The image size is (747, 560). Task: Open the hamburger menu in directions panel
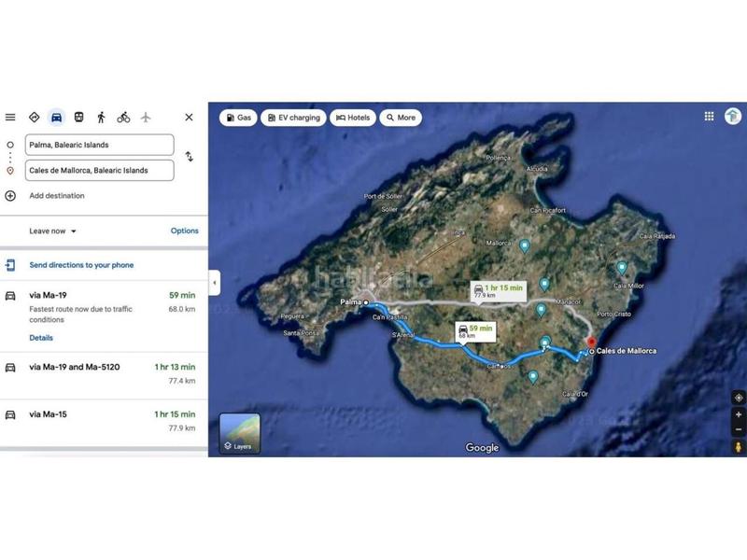tap(10, 118)
